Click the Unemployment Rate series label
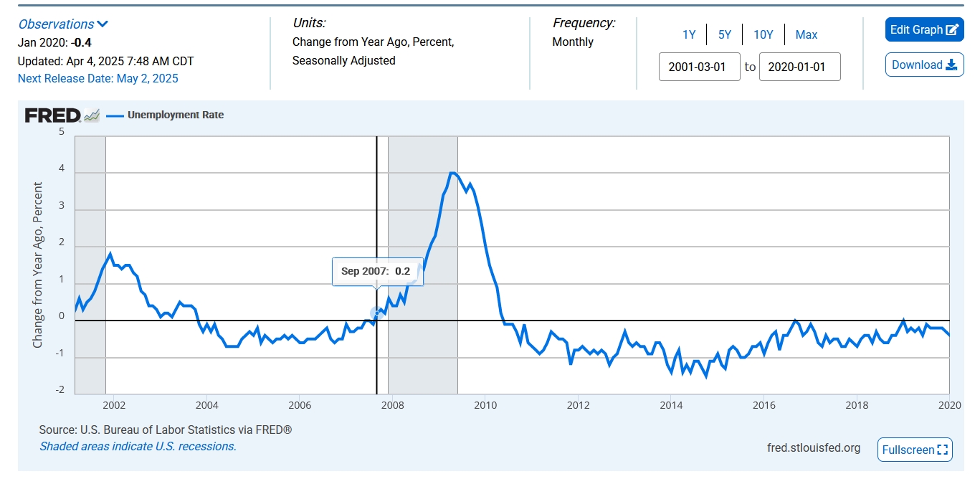The image size is (980, 479). point(176,115)
